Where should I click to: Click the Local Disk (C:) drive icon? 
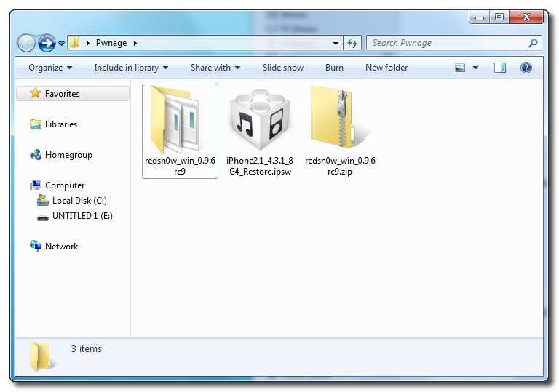(x=43, y=200)
